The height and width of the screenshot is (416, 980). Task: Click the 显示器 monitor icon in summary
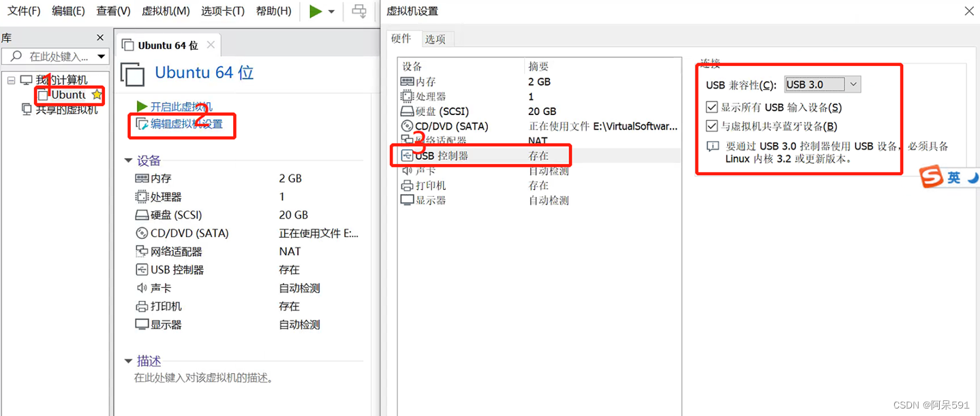[142, 325]
